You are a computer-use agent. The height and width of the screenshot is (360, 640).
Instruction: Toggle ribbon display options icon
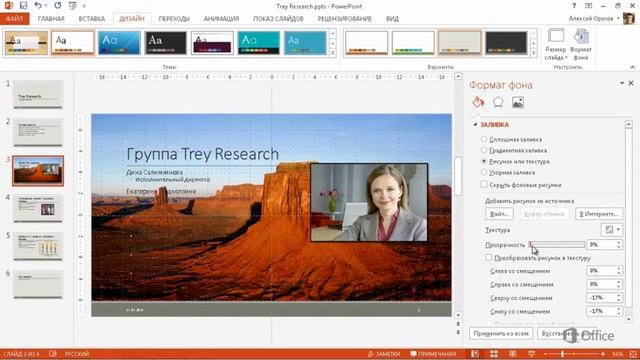(x=589, y=6)
